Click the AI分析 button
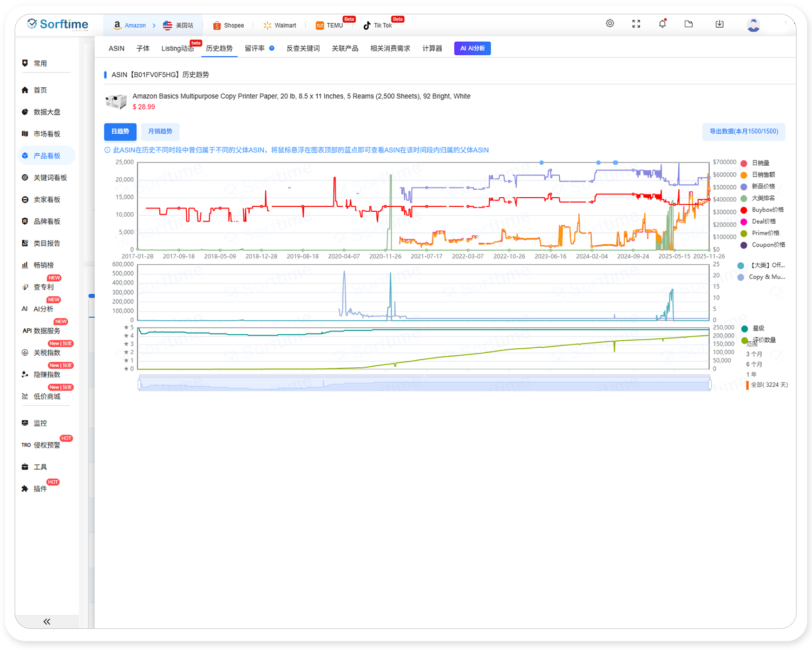The height and width of the screenshot is (650, 812). click(x=472, y=48)
